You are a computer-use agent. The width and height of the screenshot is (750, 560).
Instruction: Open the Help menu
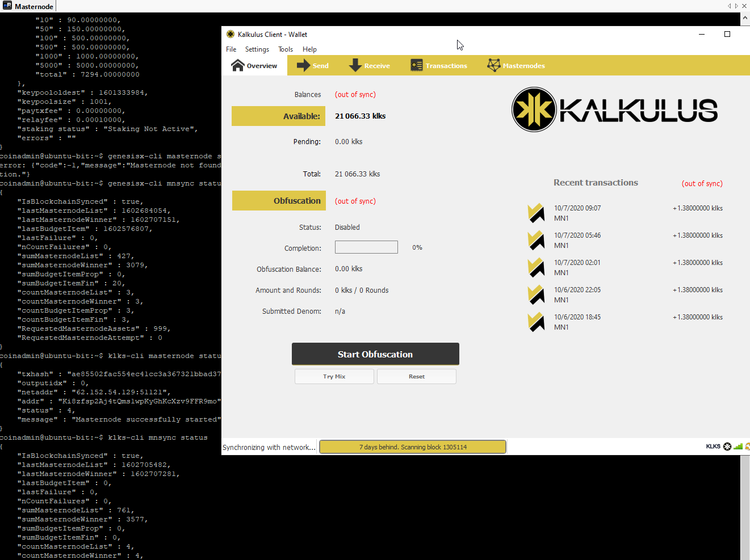point(309,49)
